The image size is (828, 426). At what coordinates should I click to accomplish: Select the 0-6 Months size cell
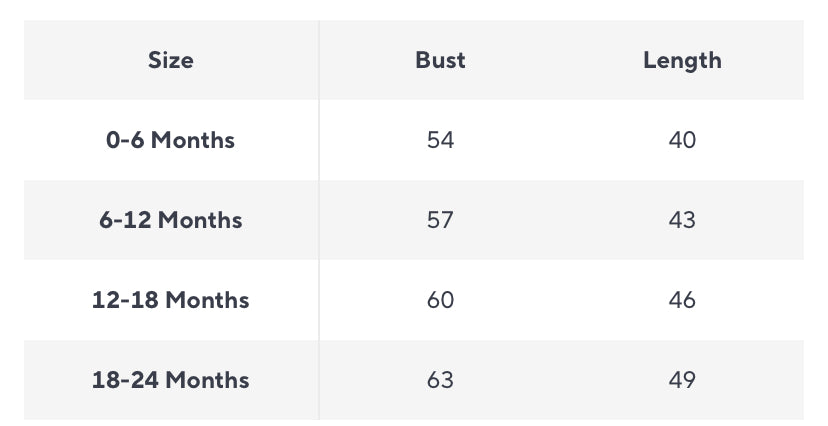171,140
